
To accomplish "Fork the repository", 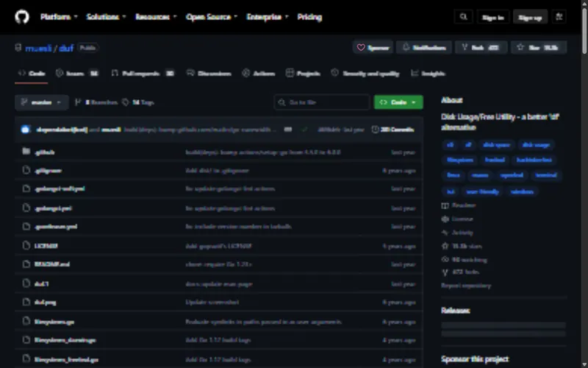I will tap(481, 47).
